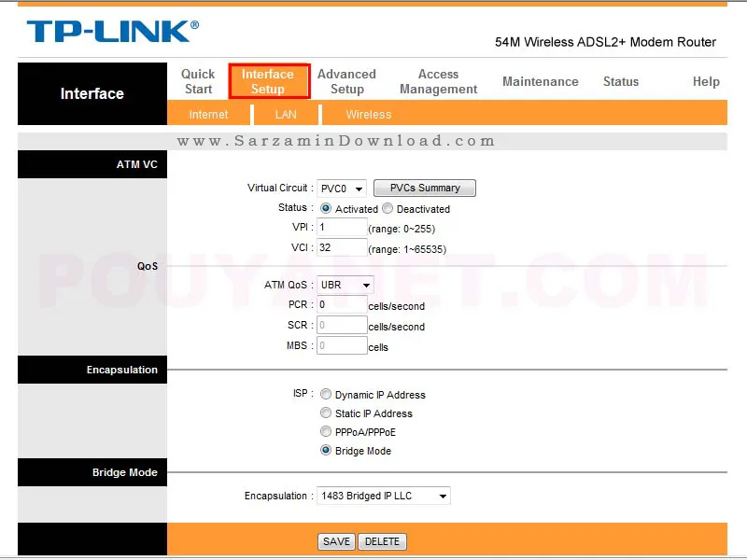Expand the ATM QoS UBR dropdown
Viewport: 747px width, 560px height.
[x=345, y=285]
